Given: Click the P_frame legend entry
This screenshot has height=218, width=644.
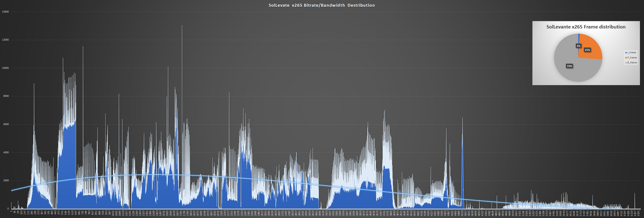Looking at the screenshot, I should [631, 58].
